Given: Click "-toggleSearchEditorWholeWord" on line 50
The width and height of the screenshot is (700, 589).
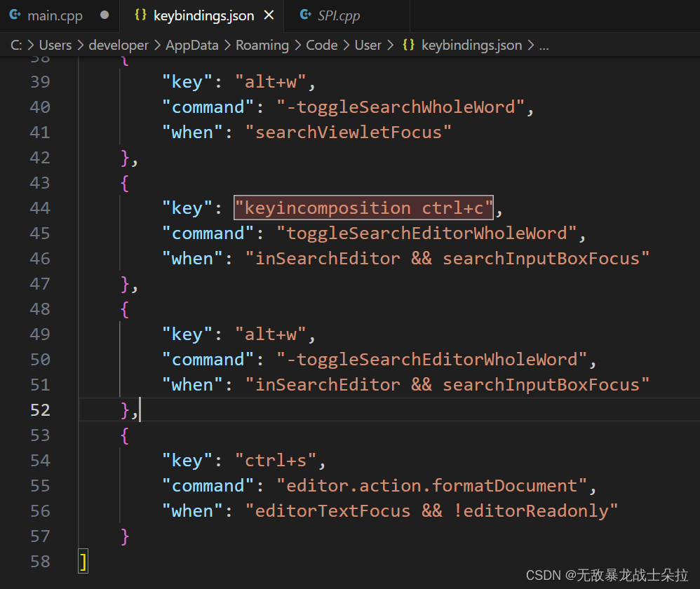Looking at the screenshot, I should pos(431,360).
